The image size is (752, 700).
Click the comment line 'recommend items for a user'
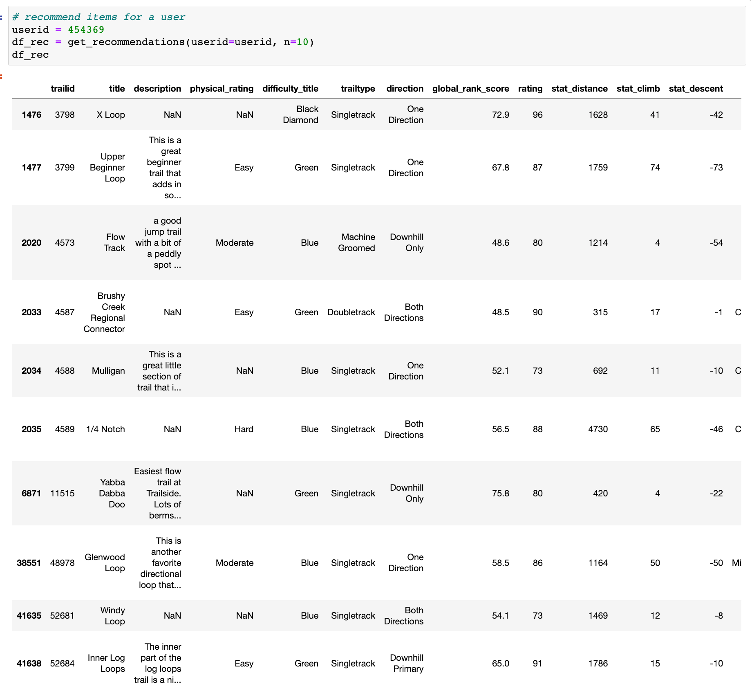[98, 17]
